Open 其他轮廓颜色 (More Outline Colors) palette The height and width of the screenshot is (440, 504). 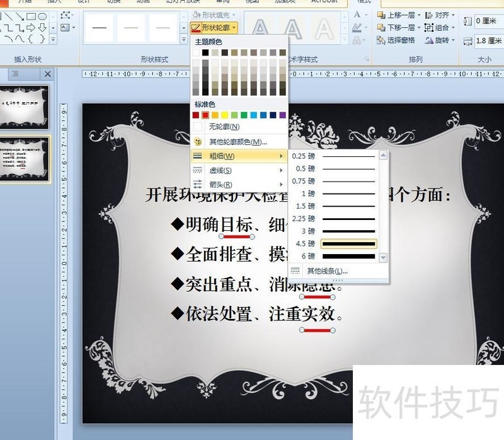pos(238,142)
